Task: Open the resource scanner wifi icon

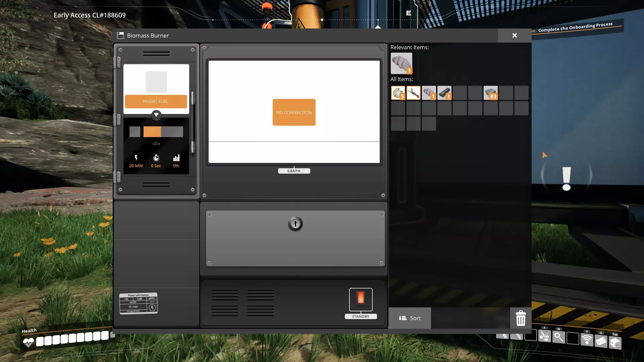Action: 587,340
